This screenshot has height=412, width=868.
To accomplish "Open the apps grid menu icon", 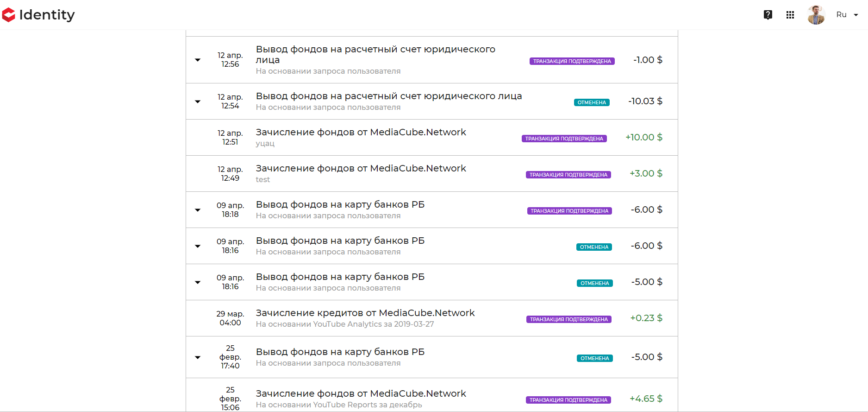I will pos(790,15).
